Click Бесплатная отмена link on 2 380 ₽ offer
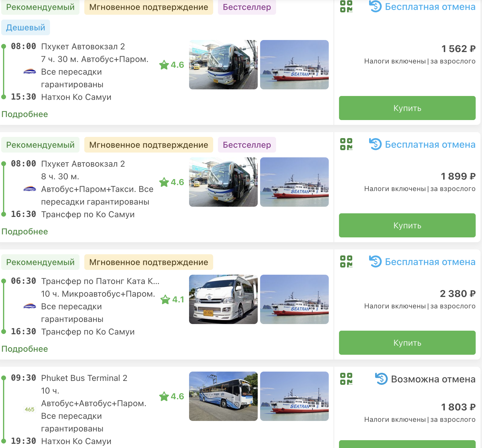This screenshot has width=482, height=448. (x=430, y=262)
